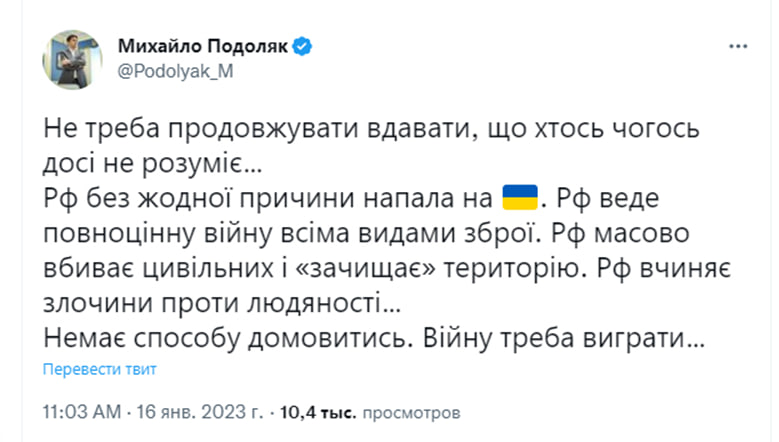
Task: Open the Михайло Подоляк display name link
Action: (x=203, y=47)
